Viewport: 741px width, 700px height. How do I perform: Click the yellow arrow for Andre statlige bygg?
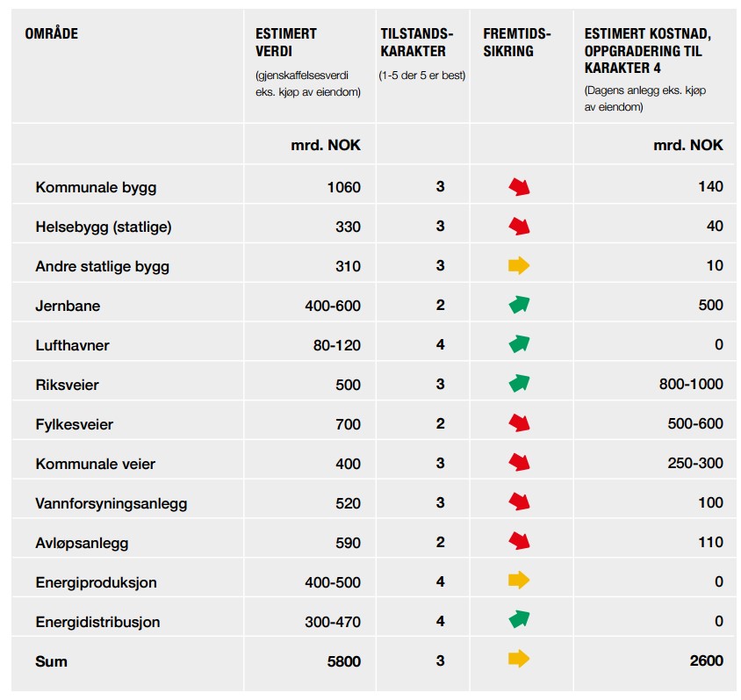coord(519,265)
